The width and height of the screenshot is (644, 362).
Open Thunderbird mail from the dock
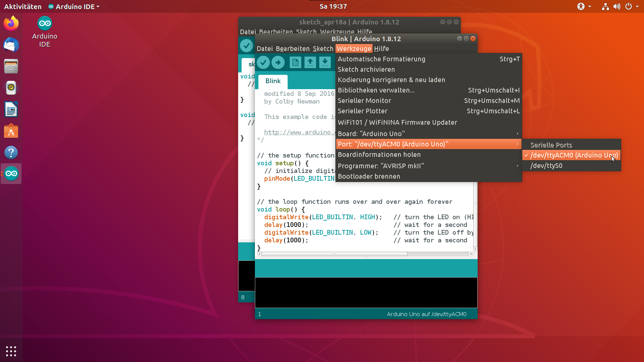coord(11,45)
